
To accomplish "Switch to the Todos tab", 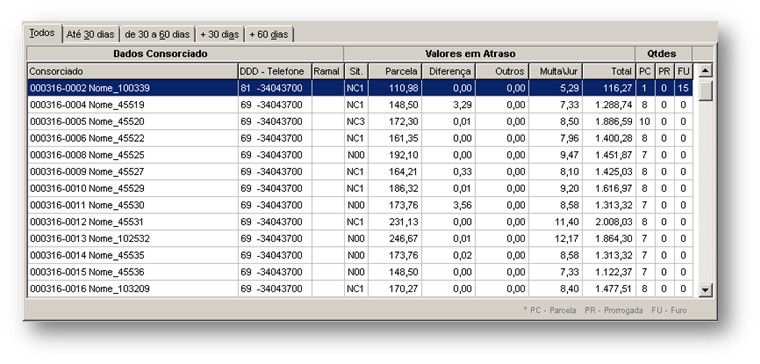I will point(42,33).
